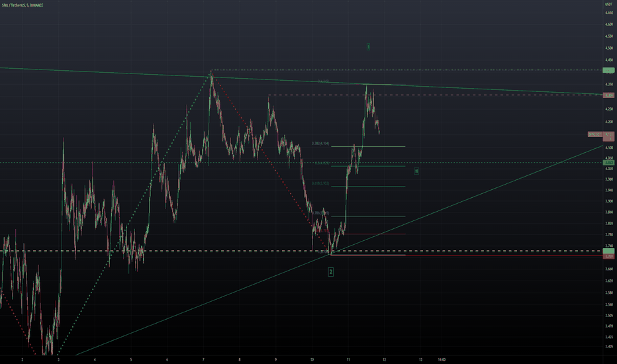The image size is (617, 364).
Task: Click the 4.100 price axis label
Action: [609, 148]
